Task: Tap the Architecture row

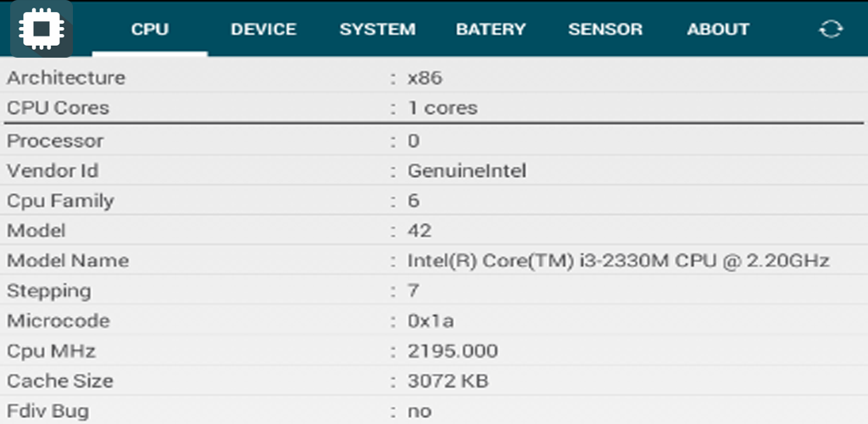Action: click(66, 78)
